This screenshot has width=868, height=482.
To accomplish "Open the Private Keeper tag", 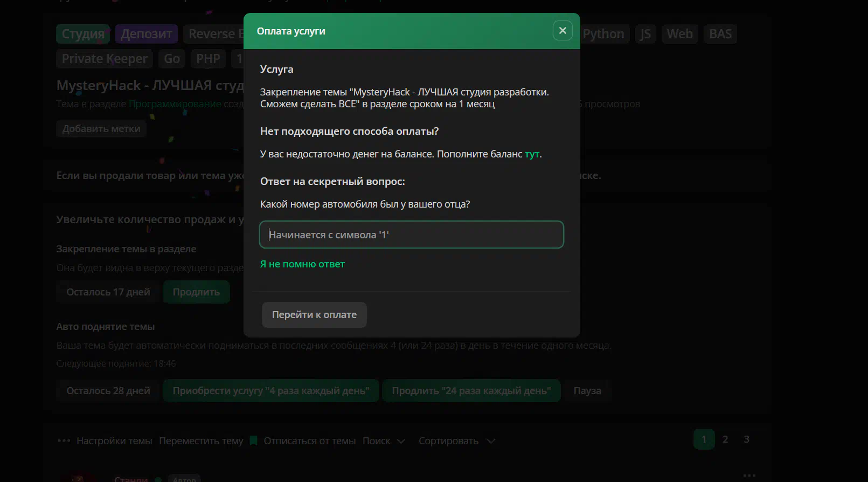I will 105,59.
